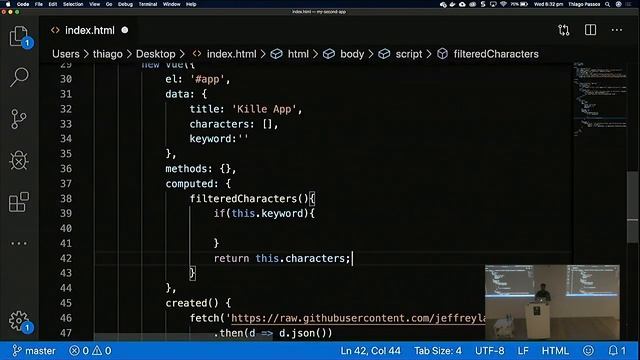Change UTF-8 file encoding
Viewport: 640px width, 360px height.
point(489,351)
